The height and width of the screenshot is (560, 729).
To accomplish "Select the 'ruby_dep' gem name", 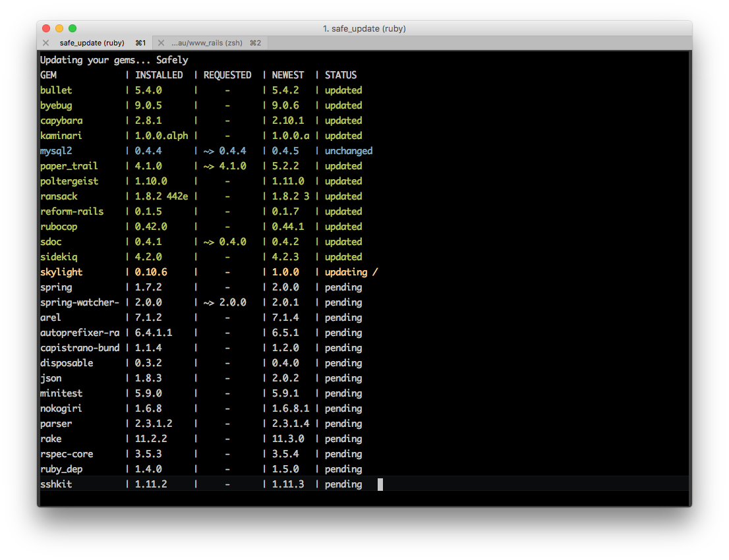I will (x=61, y=469).
